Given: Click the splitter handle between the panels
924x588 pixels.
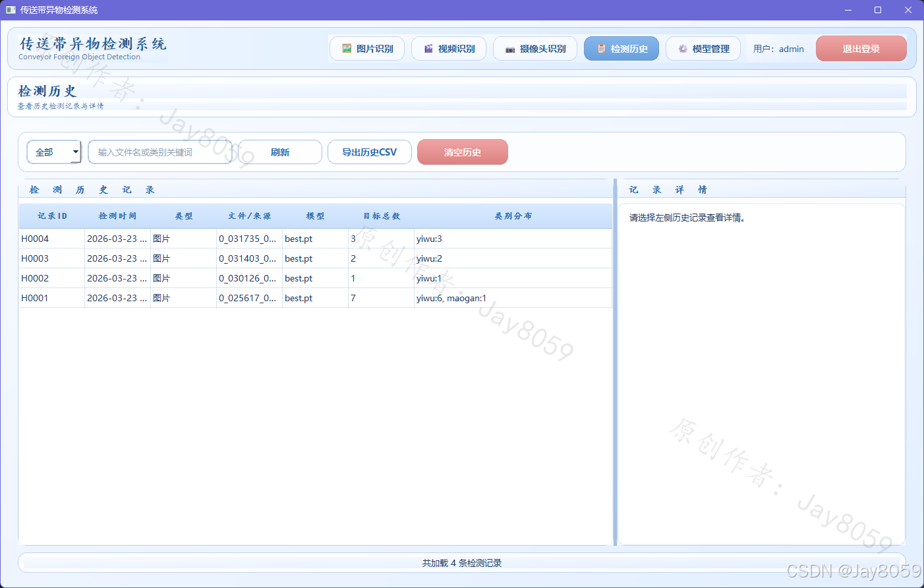Looking at the screenshot, I should point(615,362).
